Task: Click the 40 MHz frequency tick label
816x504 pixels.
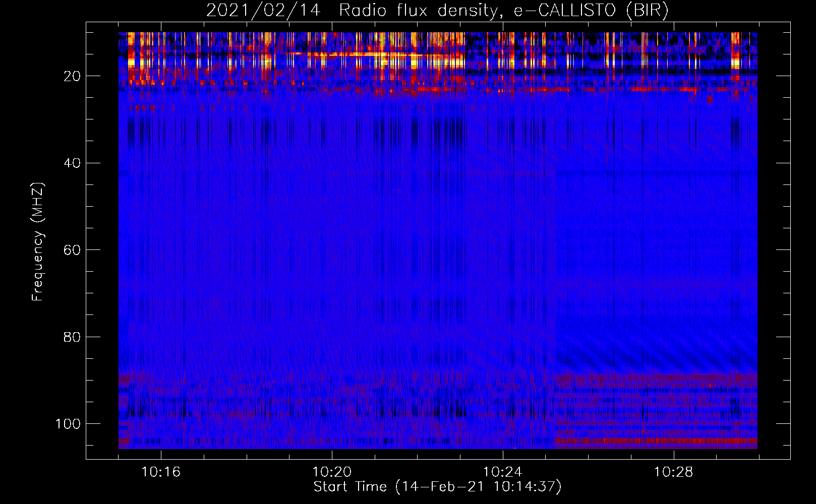Action: click(72, 163)
